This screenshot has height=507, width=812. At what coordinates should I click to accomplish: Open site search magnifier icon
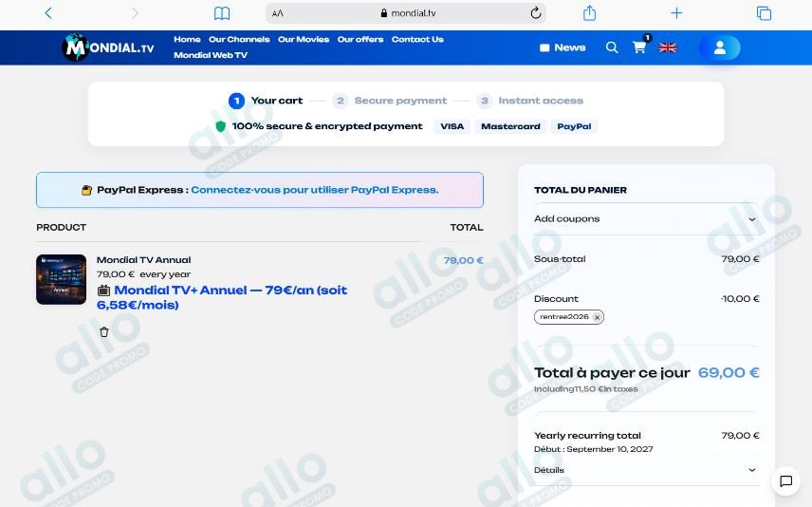pos(612,47)
